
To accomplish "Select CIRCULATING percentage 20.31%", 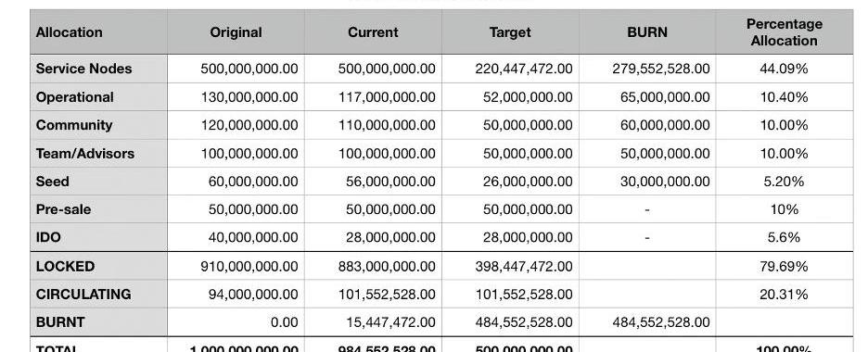I will [784, 295].
